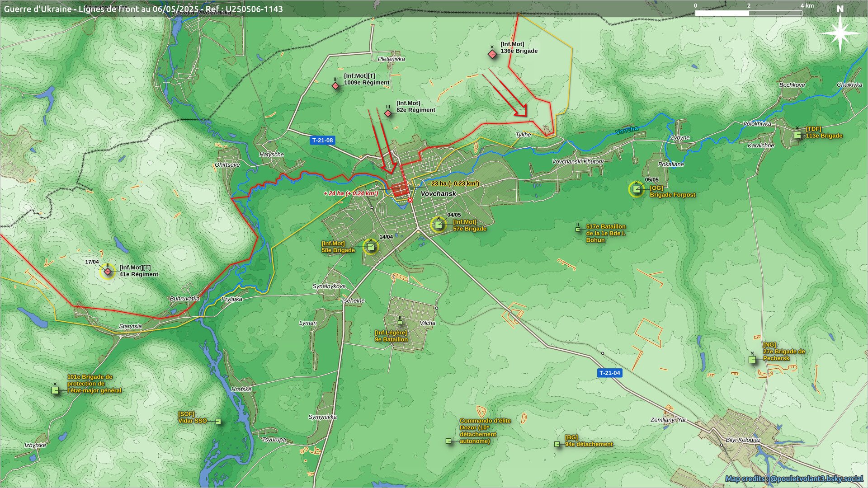868x488 pixels.
Task: Select the 58e Brigade circled unit icon
Action: tap(371, 247)
